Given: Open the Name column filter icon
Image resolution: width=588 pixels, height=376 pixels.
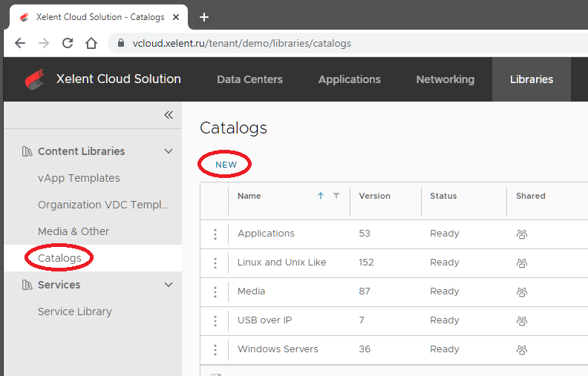Looking at the screenshot, I should (x=336, y=196).
